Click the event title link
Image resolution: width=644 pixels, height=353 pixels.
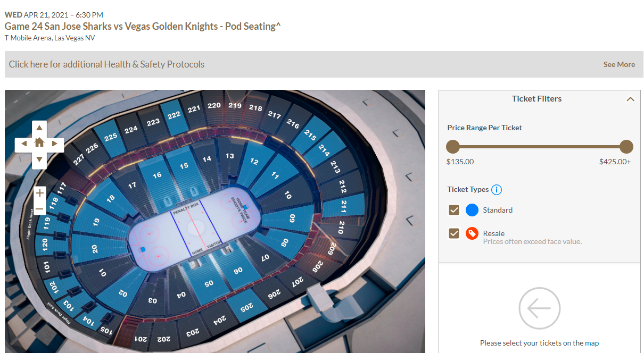(x=143, y=26)
